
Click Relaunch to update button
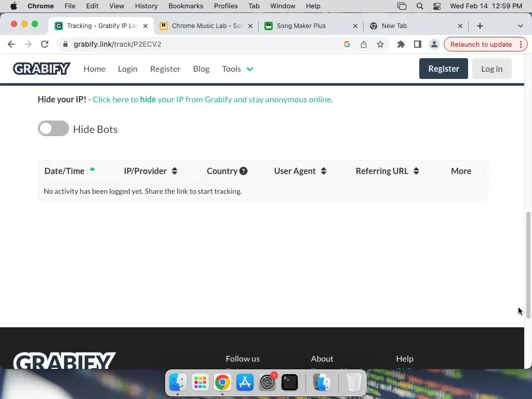pyautogui.click(x=481, y=45)
